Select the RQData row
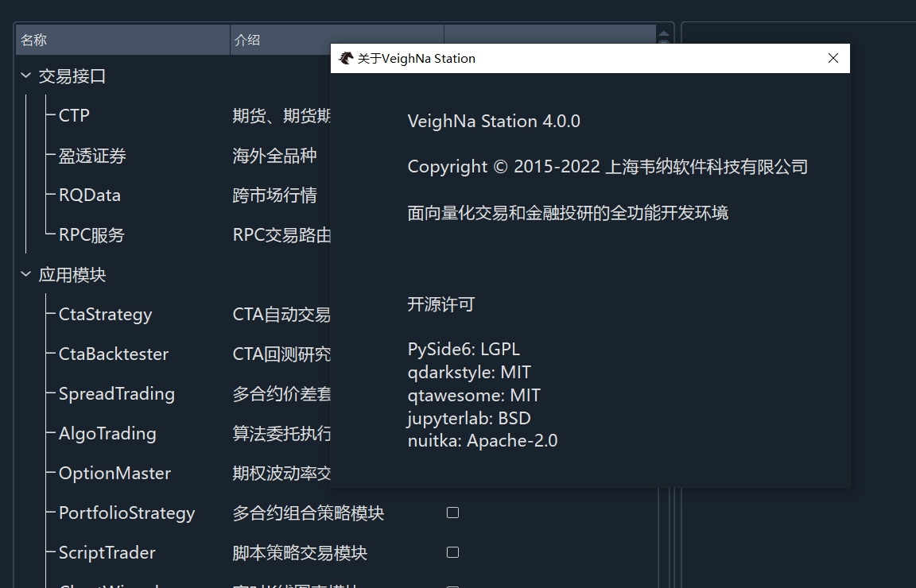916x588 pixels. point(90,195)
